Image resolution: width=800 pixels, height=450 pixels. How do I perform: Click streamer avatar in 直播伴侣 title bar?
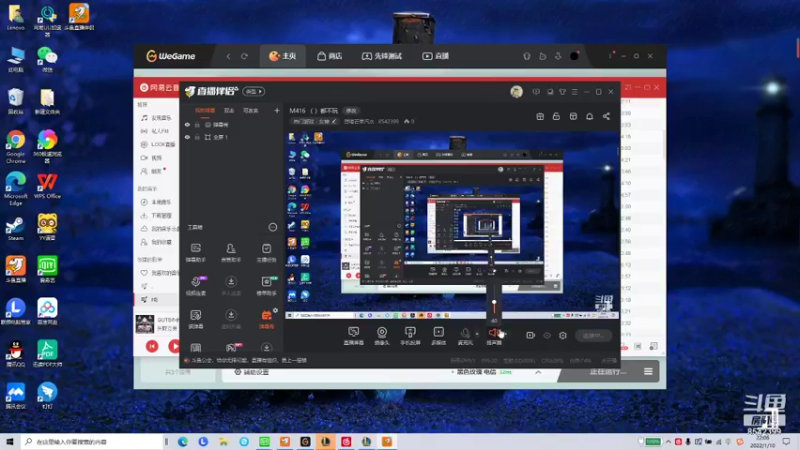pos(516,92)
